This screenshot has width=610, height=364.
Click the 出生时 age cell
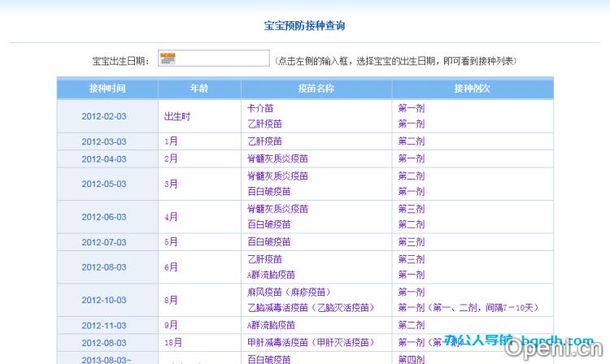[x=177, y=116]
